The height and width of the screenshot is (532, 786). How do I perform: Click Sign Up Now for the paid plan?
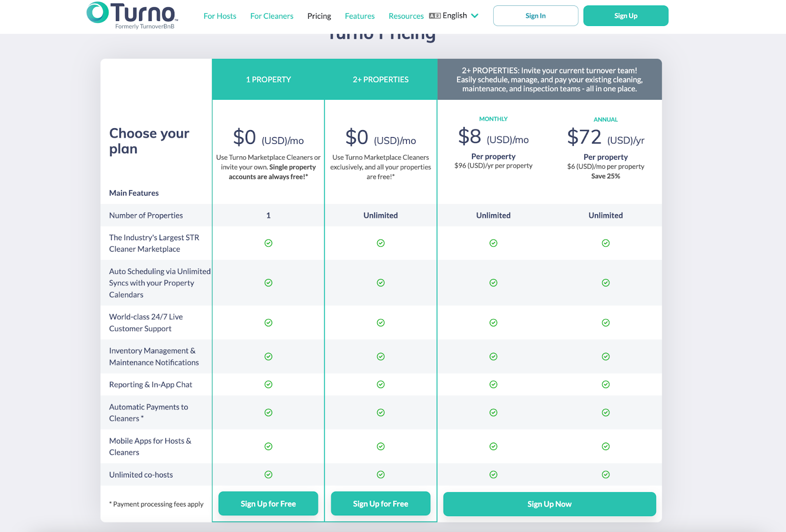[x=549, y=504]
